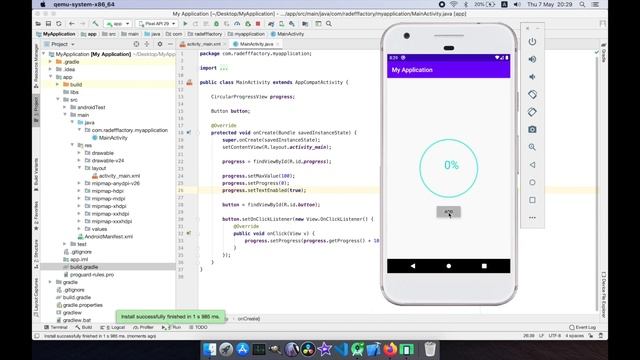The image size is (640, 360).
Task: Open the profiler gauge icon in toolbar
Action: click(237, 24)
